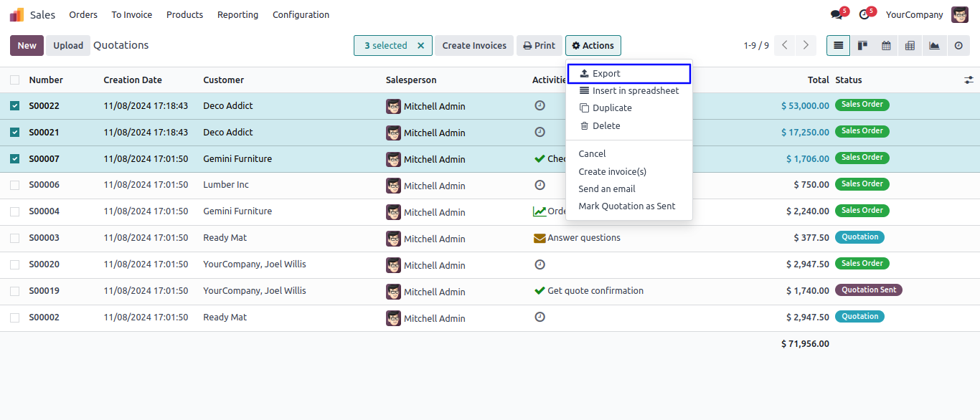Open the Activity view
Image resolution: width=980 pixels, height=420 pixels.
[x=958, y=46]
